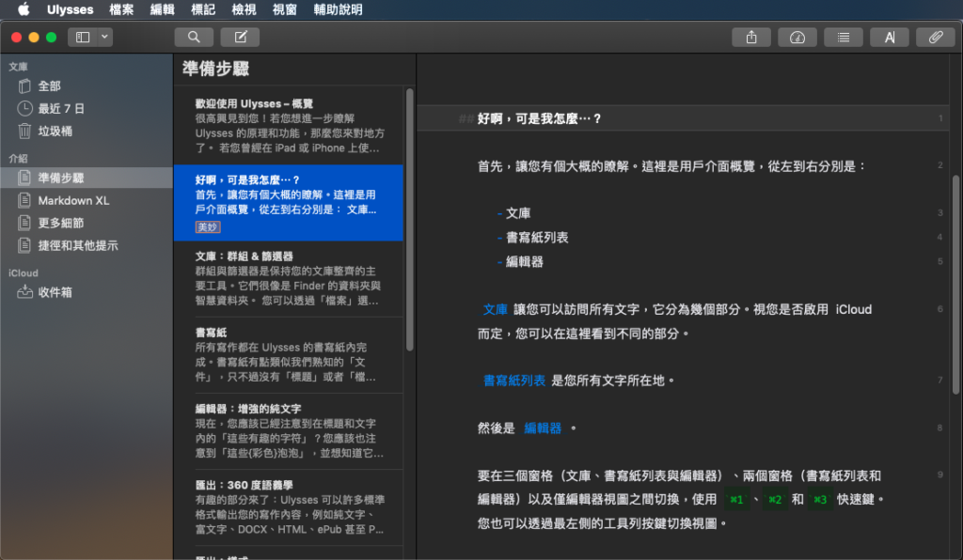Toggle the sidebar view button

pyautogui.click(x=83, y=38)
